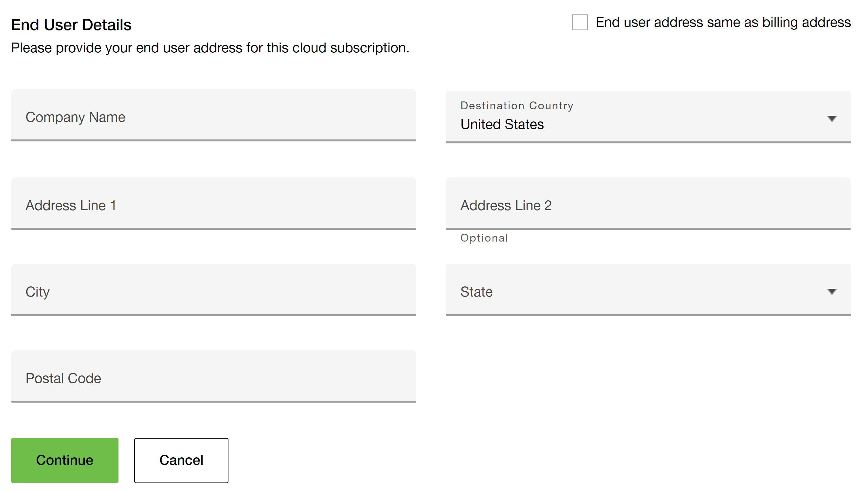Click the Company Name placeholder text
Screen dimensions: 868x491
[76, 118]
